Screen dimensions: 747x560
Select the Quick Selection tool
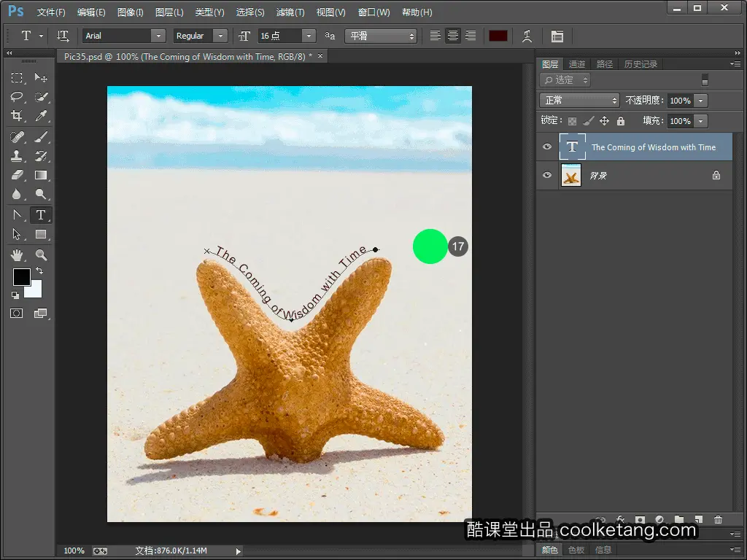coord(41,97)
